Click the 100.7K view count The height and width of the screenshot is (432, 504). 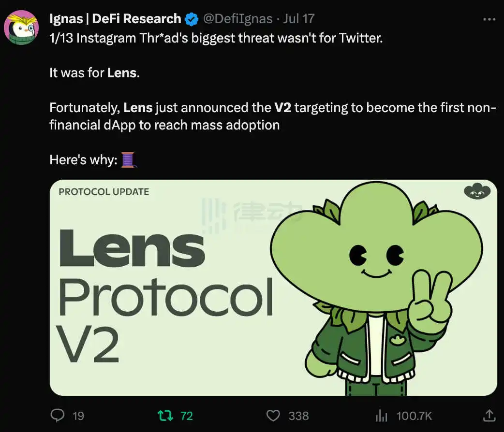pos(414,416)
